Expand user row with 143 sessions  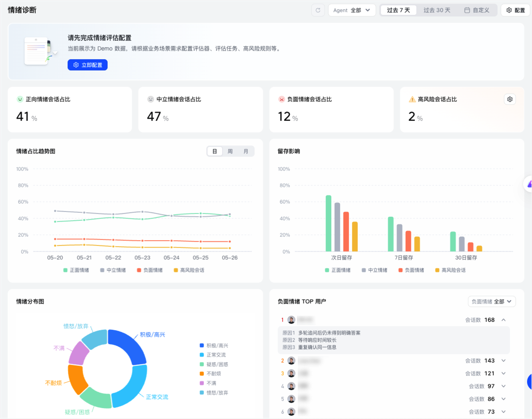[x=504, y=361]
